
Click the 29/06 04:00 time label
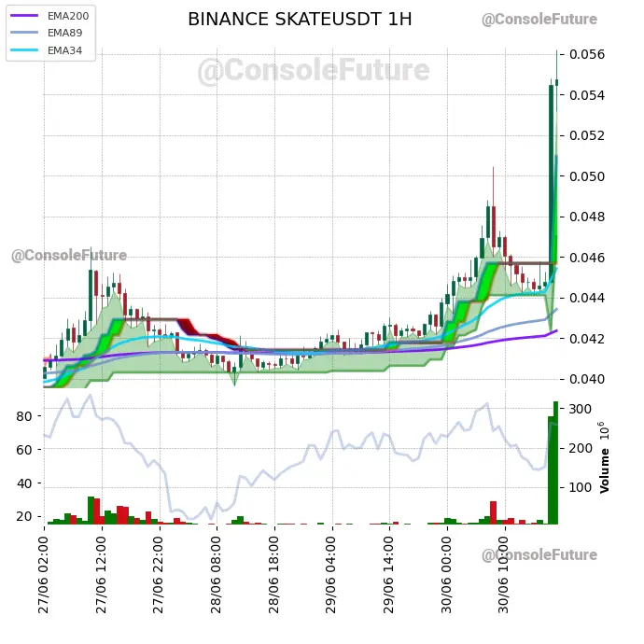pos(331,575)
